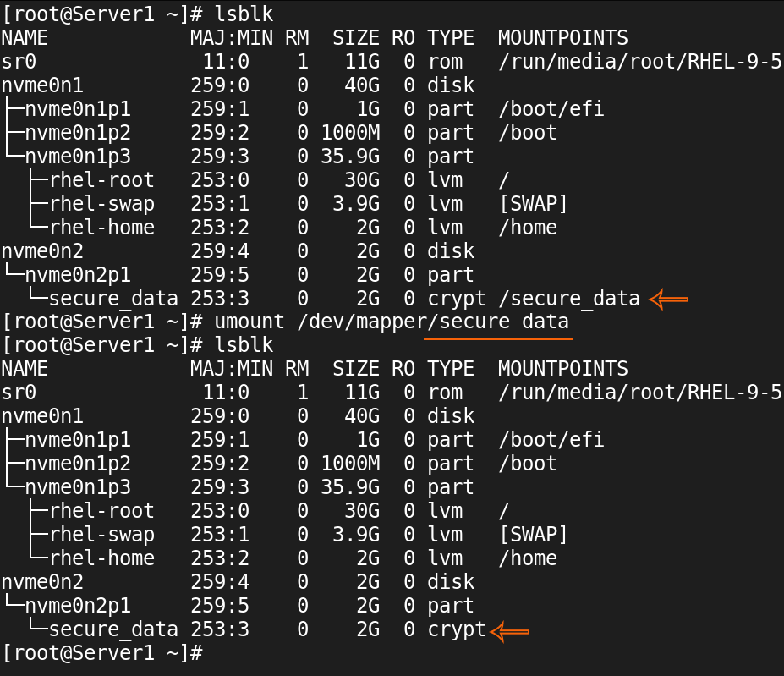Select the MOUNTPOINTS header in the second lsblk output
Screen dimensions: 784x676
(x=563, y=369)
